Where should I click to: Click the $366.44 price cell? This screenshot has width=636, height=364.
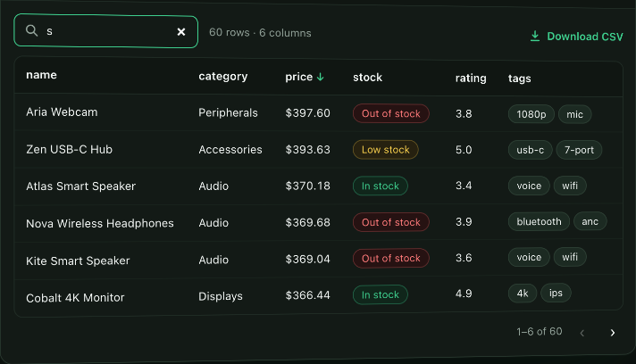coord(307,295)
